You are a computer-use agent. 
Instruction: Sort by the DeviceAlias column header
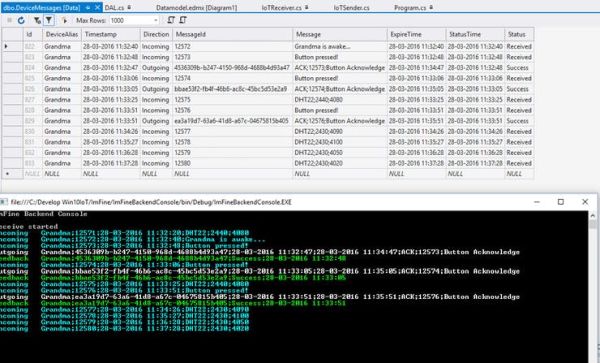click(61, 34)
